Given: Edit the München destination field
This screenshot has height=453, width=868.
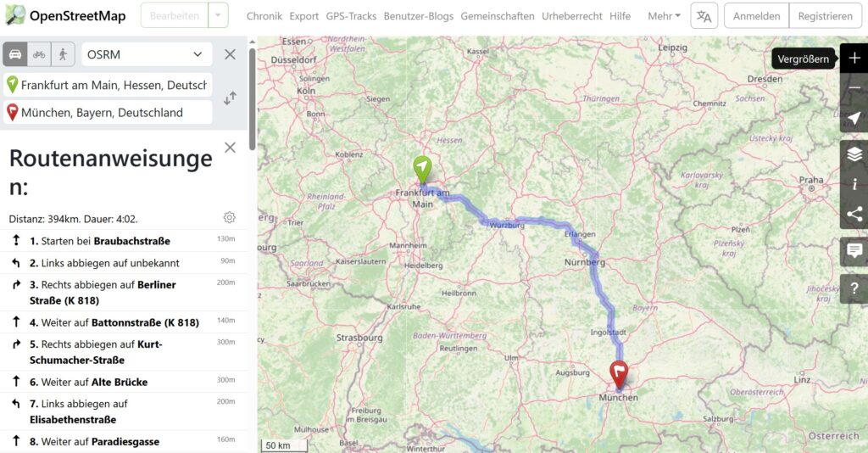Looking at the screenshot, I should [x=108, y=113].
